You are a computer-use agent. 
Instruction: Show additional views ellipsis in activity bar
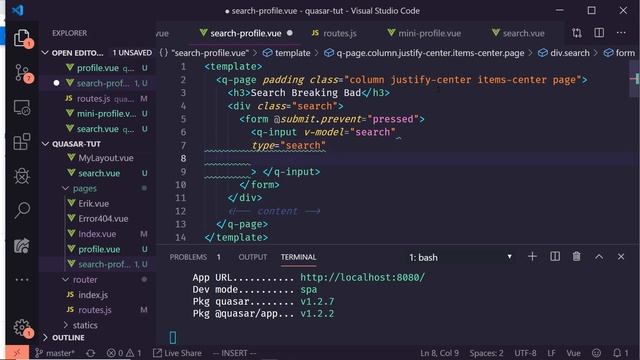22,280
